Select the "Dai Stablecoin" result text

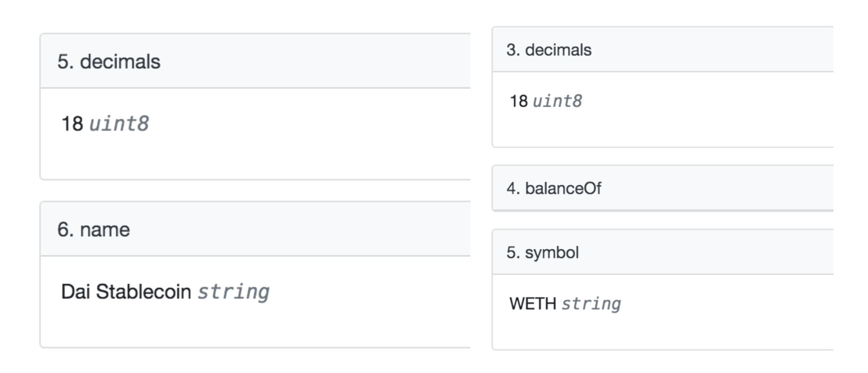click(126, 292)
